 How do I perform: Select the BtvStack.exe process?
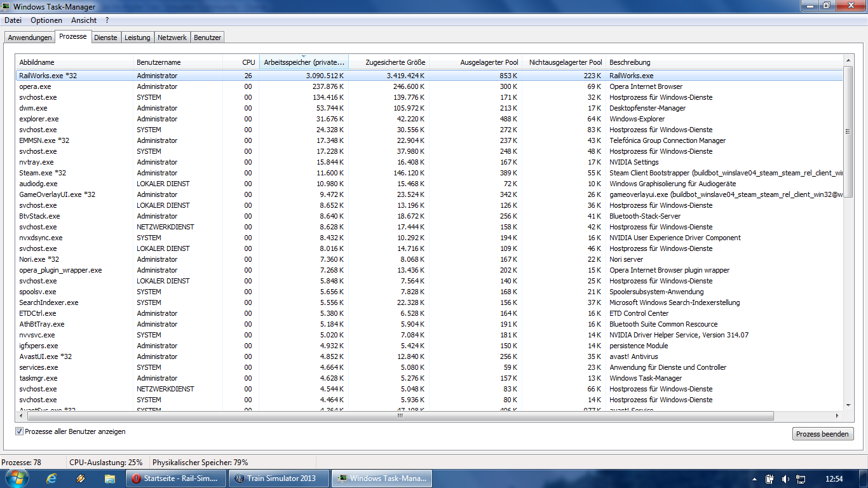430,216
